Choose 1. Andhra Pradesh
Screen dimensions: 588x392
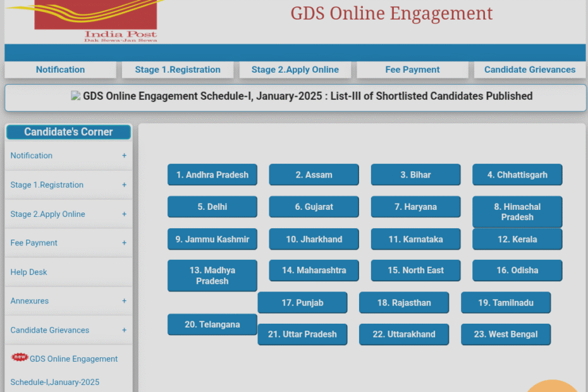click(212, 175)
